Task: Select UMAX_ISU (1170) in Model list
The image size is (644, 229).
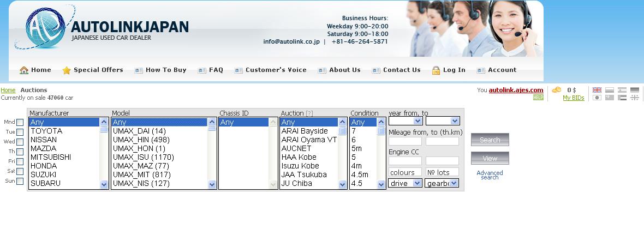Action: 160,157
